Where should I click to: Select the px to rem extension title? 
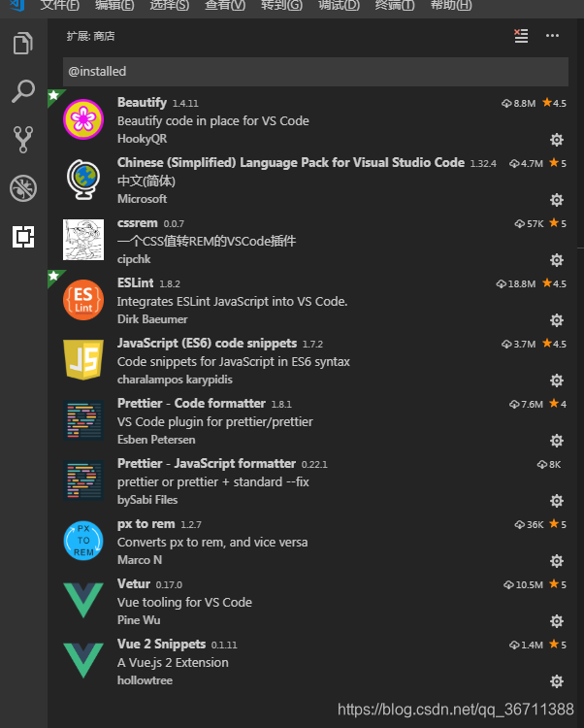[x=146, y=524]
